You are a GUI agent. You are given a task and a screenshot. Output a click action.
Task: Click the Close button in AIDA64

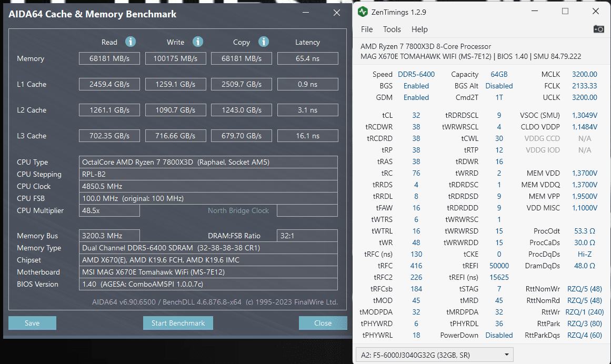323,323
